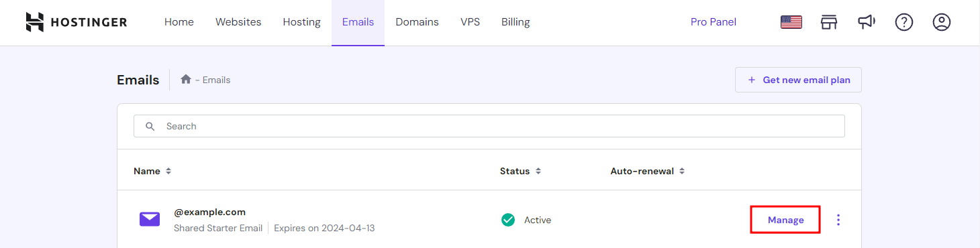
Task: Click the Manage button
Action: click(x=785, y=220)
